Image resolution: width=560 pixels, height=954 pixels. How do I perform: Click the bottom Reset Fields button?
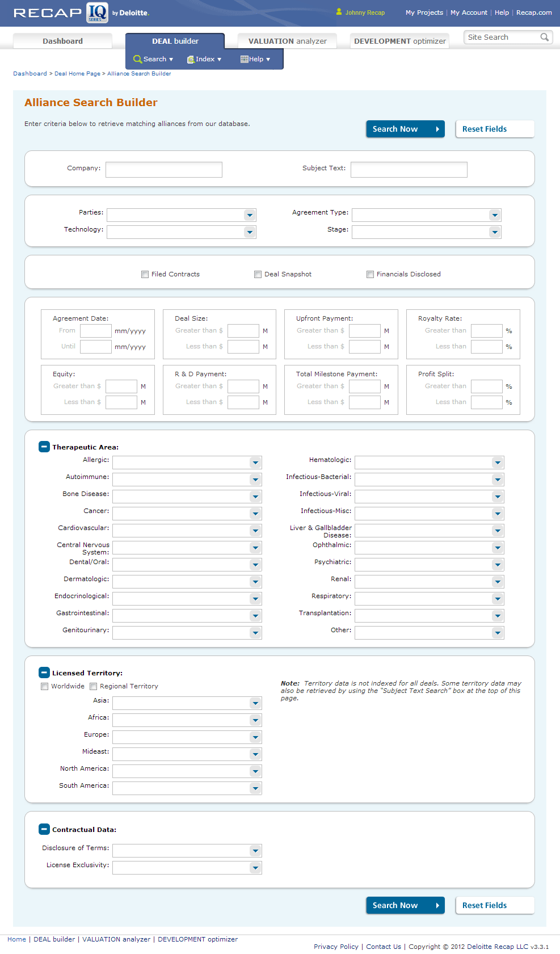click(495, 905)
